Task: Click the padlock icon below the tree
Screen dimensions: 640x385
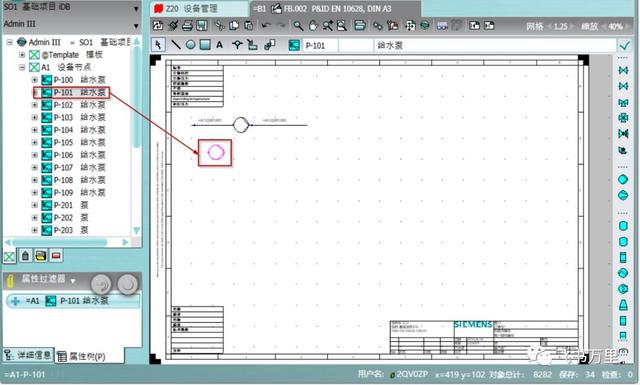Action: tap(25, 256)
